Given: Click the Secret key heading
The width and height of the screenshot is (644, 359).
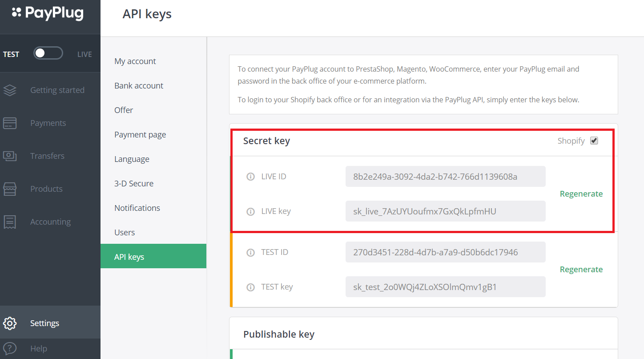Looking at the screenshot, I should [x=266, y=141].
